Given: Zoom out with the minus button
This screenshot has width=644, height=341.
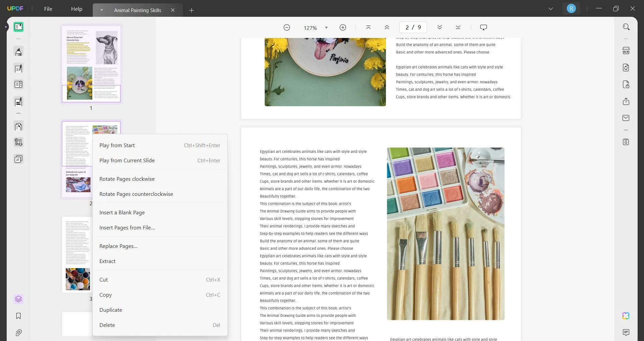Looking at the screenshot, I should click(x=287, y=28).
